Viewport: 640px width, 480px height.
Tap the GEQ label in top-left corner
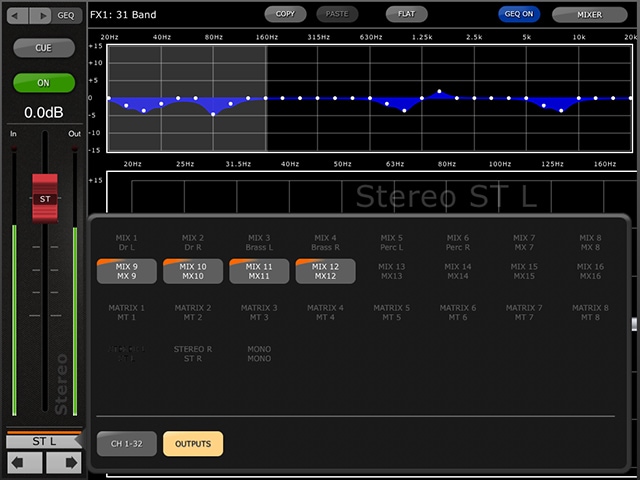66,15
